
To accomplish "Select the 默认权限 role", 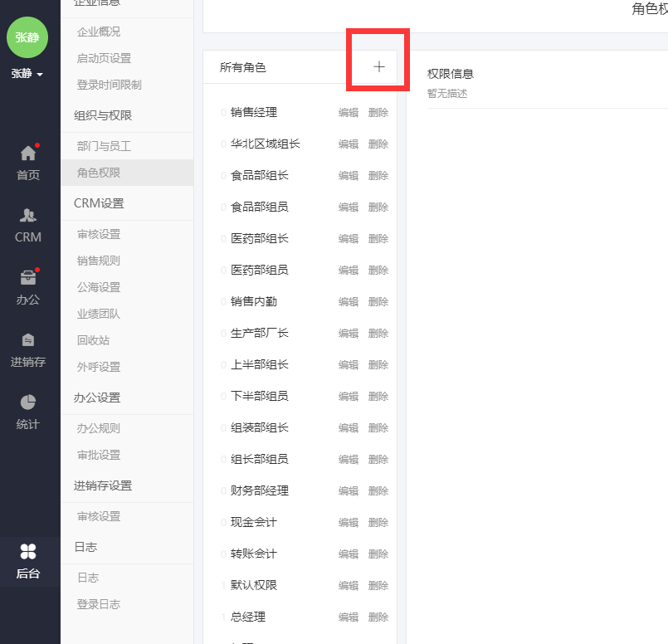I will pos(254,585).
